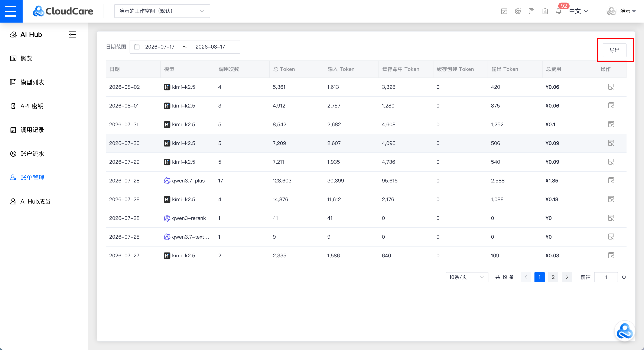This screenshot has width=644, height=350.
Task: Collapse the AI Hub sidebar
Action: (72, 34)
